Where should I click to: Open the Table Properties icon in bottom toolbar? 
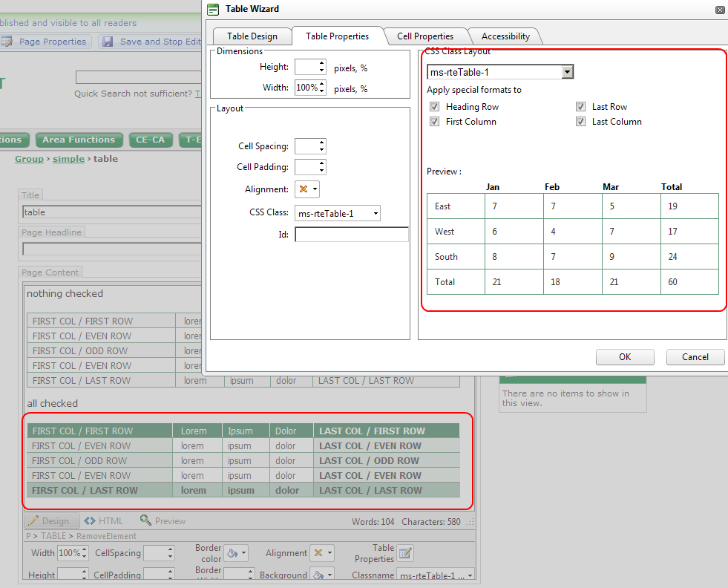point(405,552)
